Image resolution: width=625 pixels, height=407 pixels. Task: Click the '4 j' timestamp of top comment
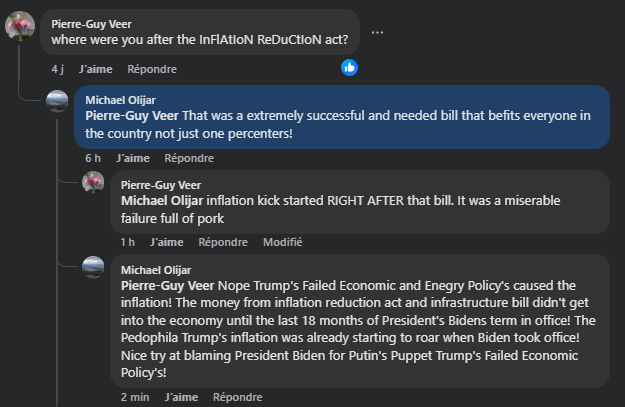point(58,69)
